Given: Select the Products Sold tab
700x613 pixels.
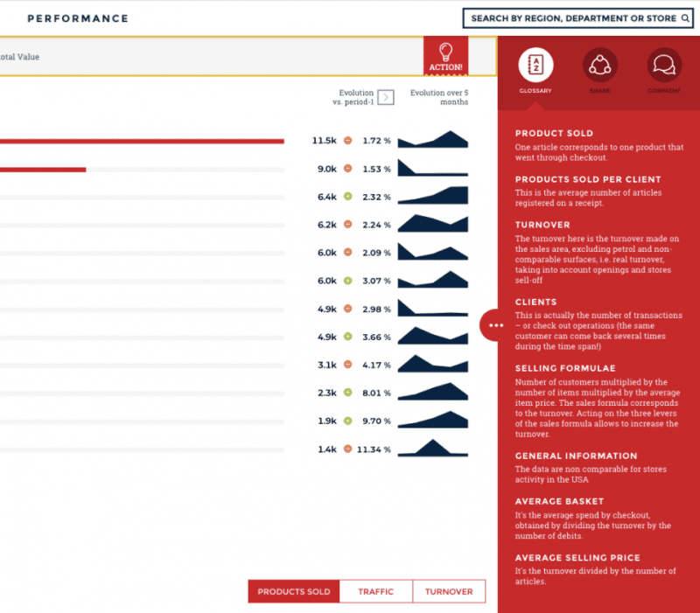Looking at the screenshot, I should pyautogui.click(x=294, y=592).
